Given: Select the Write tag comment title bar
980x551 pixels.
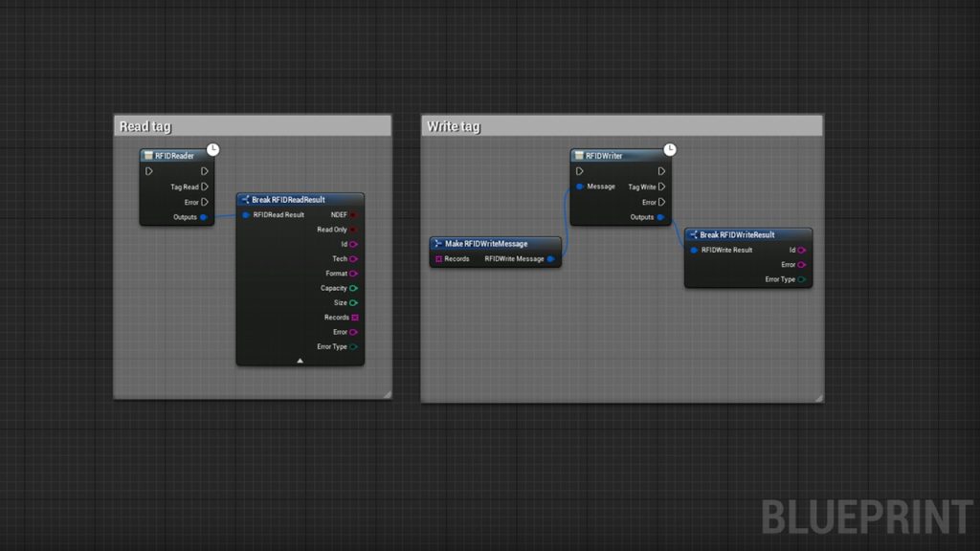Looking at the screenshot, I should [x=622, y=126].
